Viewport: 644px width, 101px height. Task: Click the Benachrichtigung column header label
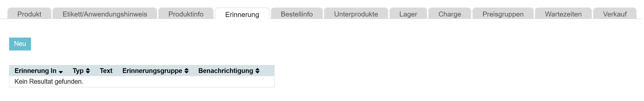coord(225,71)
